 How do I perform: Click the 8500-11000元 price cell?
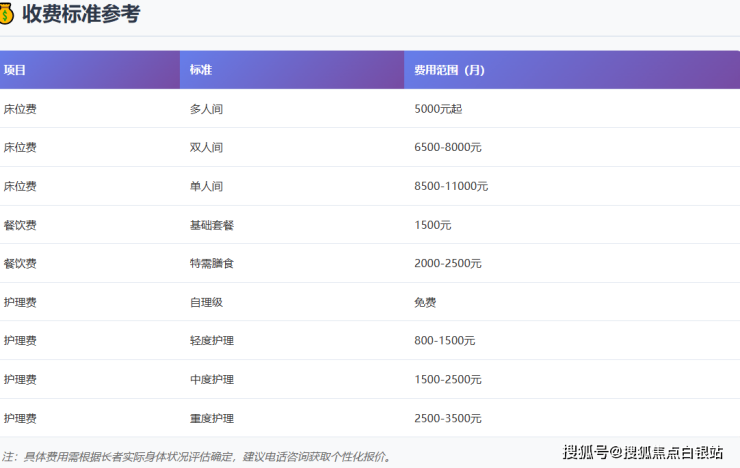point(451,186)
